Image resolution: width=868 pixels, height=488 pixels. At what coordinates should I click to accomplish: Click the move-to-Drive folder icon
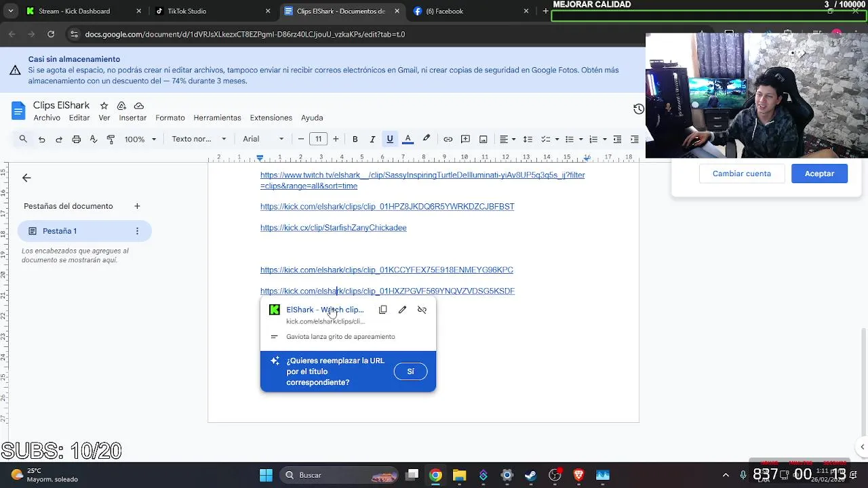tap(121, 106)
